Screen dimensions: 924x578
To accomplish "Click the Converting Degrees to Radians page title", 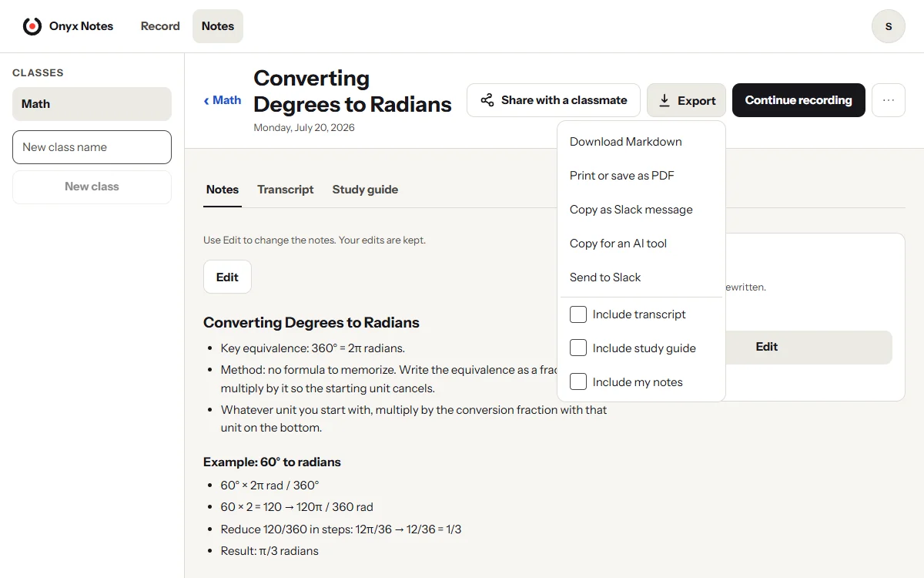I will click(353, 91).
